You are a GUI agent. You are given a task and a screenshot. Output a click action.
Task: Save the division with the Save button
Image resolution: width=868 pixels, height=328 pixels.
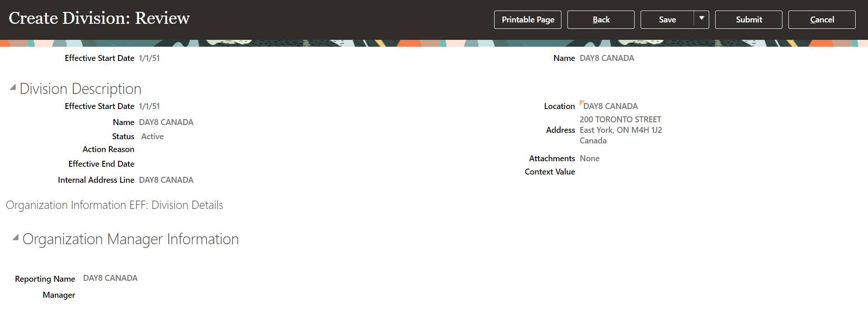tap(667, 20)
